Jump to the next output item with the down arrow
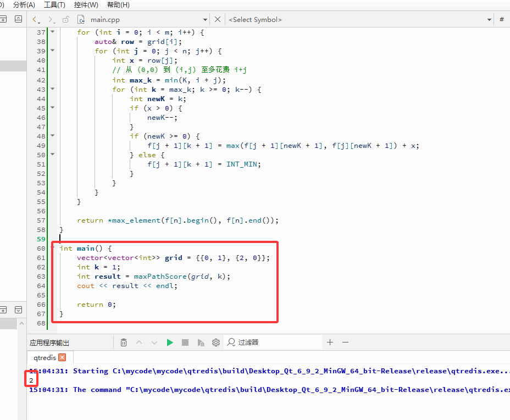Image resolution: width=510 pixels, height=420 pixels. (x=154, y=342)
